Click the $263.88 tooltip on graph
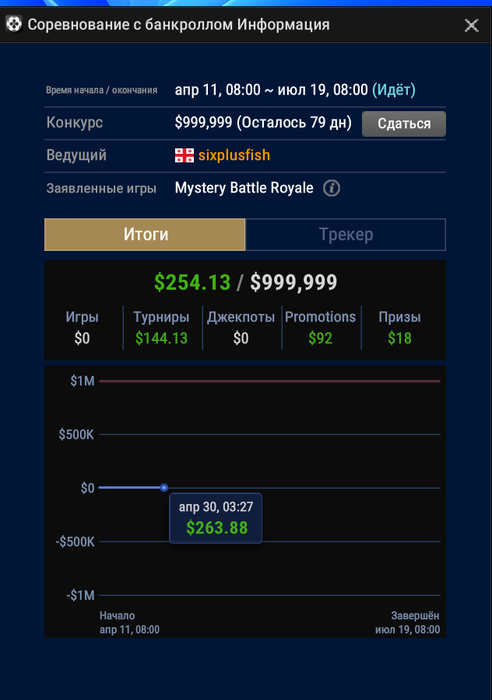 point(216,518)
